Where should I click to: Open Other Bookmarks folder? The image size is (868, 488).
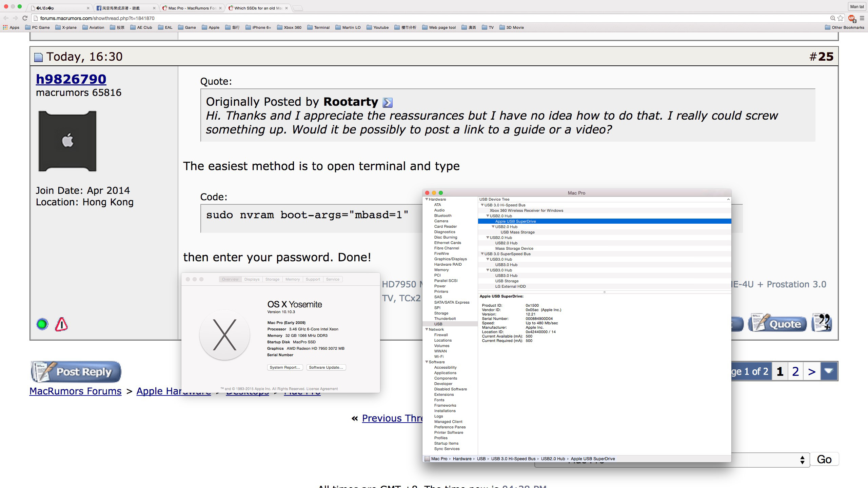pos(845,27)
